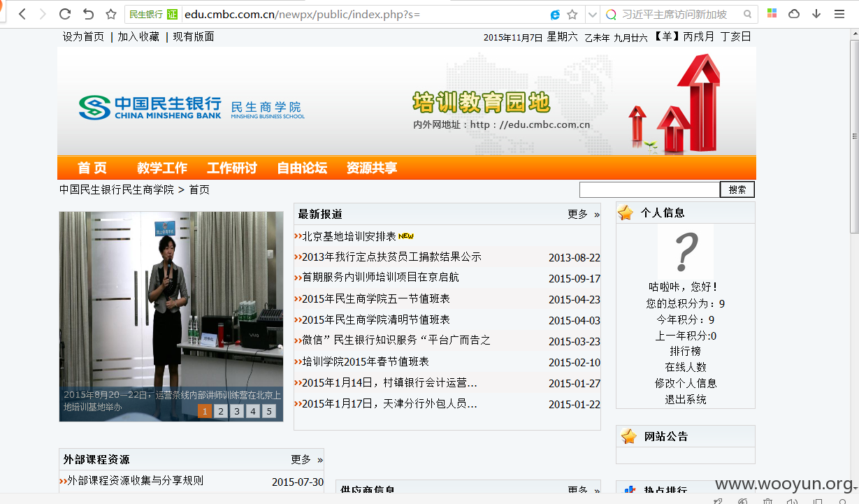Click the green 证 certificate badge
The image size is (859, 504).
172,14
